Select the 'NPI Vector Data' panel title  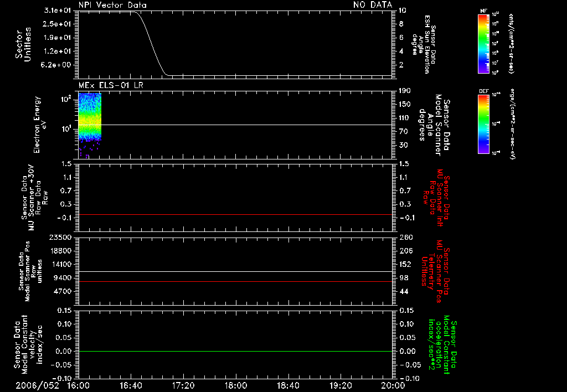point(113,5)
